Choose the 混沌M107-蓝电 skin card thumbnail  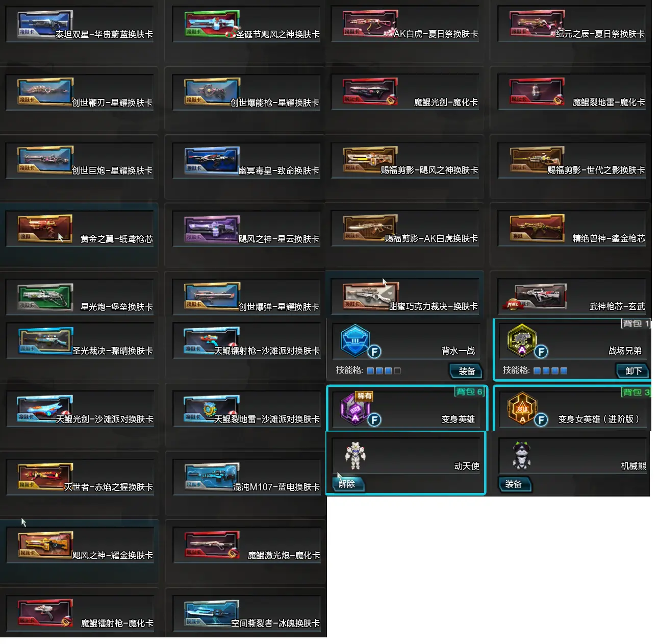[212, 477]
